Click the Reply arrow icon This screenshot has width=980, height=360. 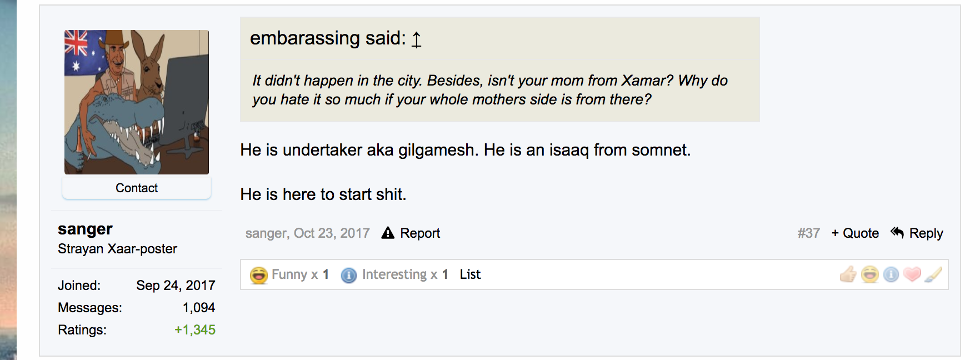point(897,232)
